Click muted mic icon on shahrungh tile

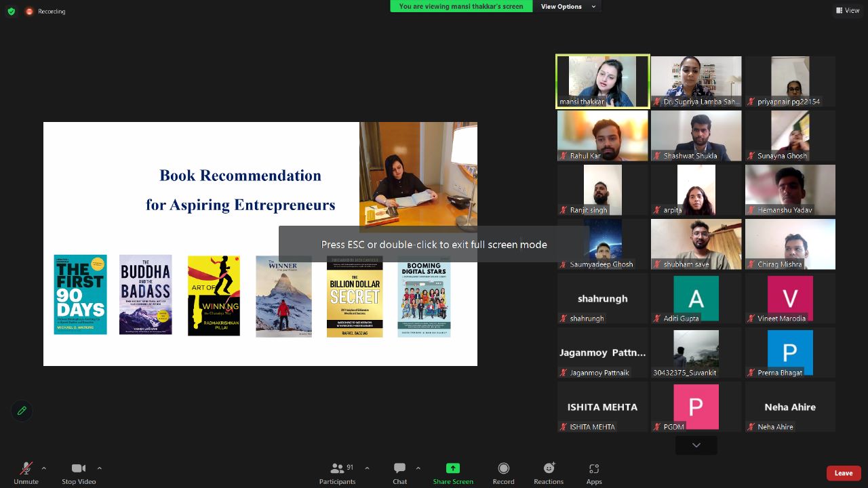pyautogui.click(x=564, y=319)
